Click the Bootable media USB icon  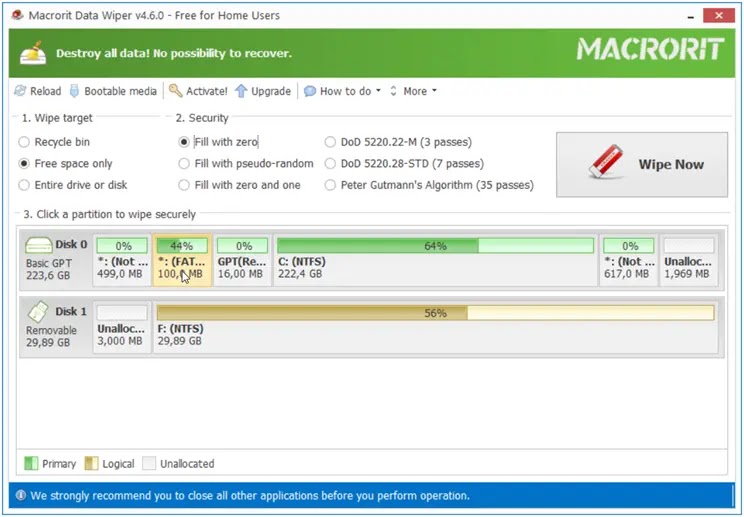click(x=74, y=91)
